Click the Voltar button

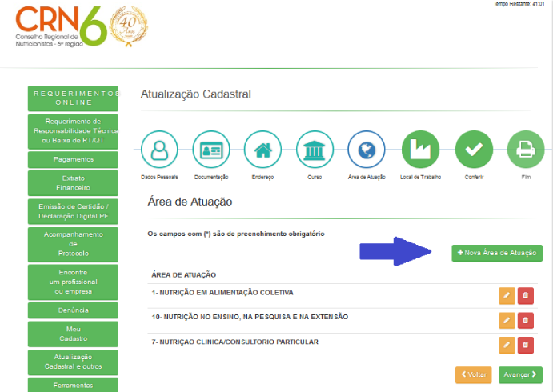473,374
